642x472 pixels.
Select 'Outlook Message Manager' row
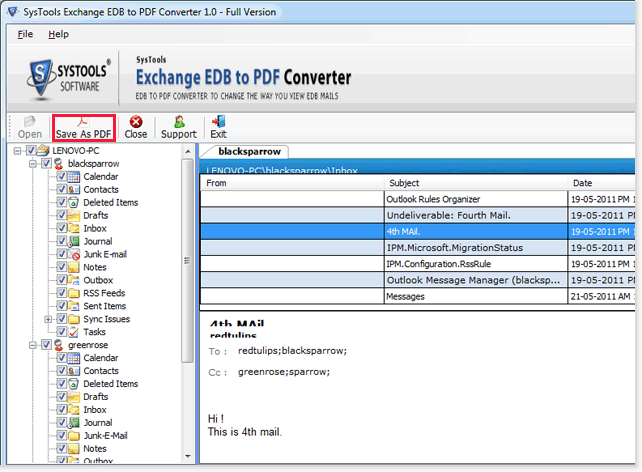click(x=418, y=280)
